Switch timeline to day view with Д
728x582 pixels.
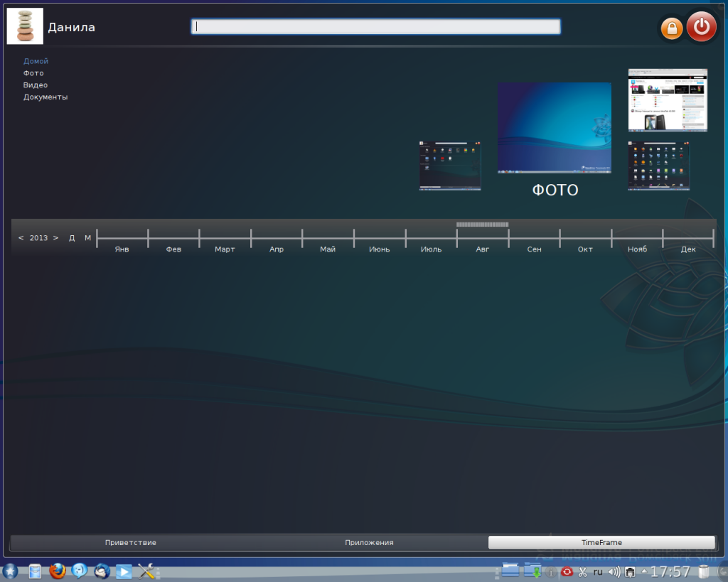(x=72, y=238)
